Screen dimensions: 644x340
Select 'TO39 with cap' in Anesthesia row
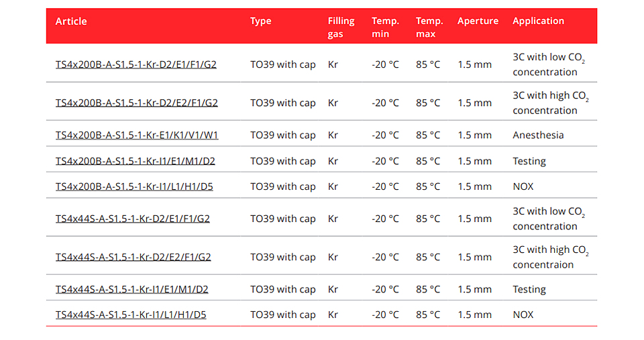tap(283, 135)
